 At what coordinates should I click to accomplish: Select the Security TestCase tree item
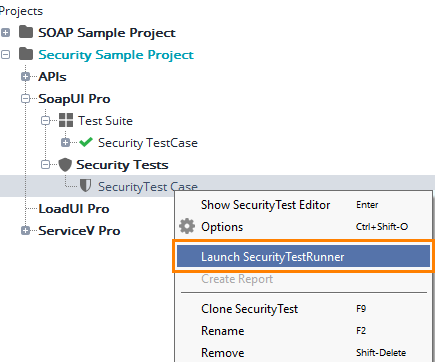click(148, 143)
